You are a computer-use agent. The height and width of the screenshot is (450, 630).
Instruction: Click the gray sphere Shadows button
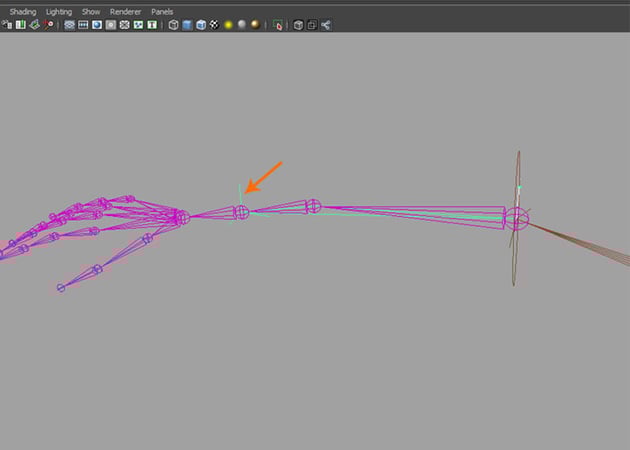click(241, 24)
